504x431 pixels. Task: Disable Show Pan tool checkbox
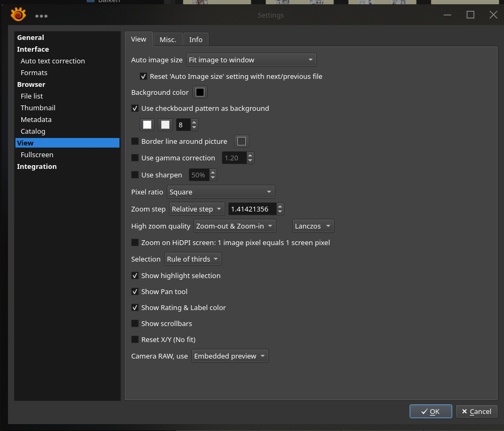[x=135, y=291]
